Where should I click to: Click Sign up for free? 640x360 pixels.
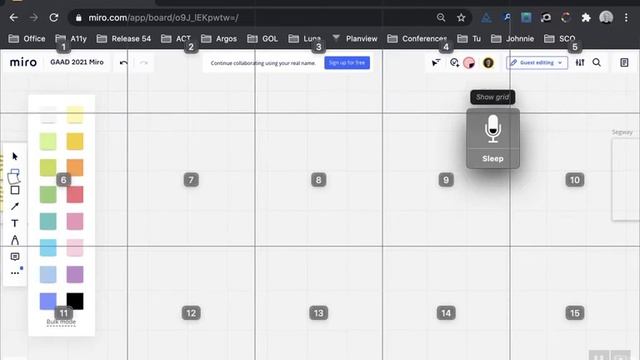347,63
